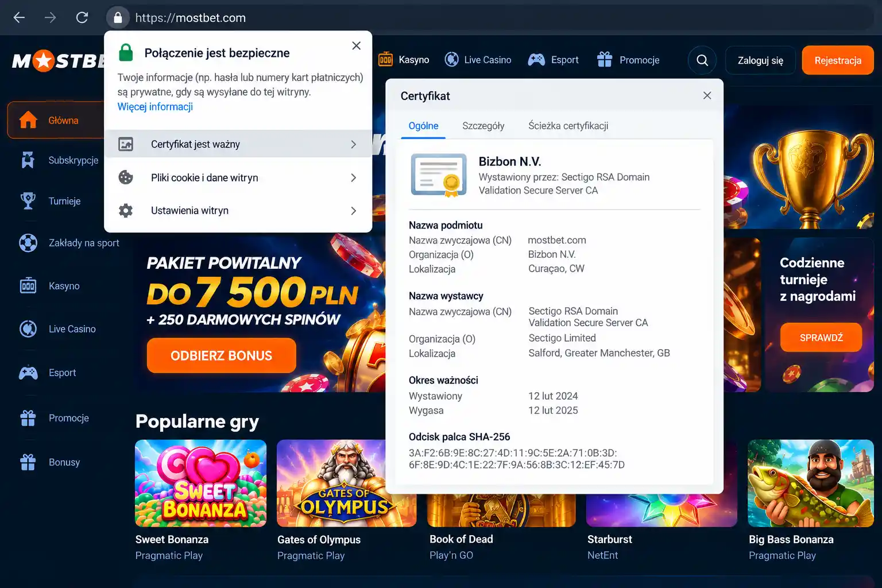This screenshot has width=882, height=588.
Task: Click Live Casino text in top navigation
Action: click(488, 60)
